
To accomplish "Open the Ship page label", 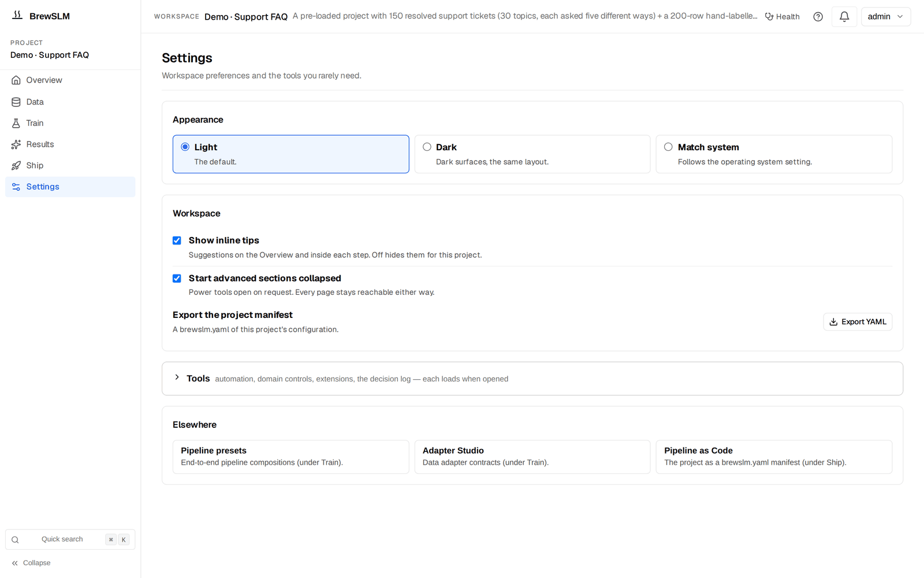I will point(35,165).
